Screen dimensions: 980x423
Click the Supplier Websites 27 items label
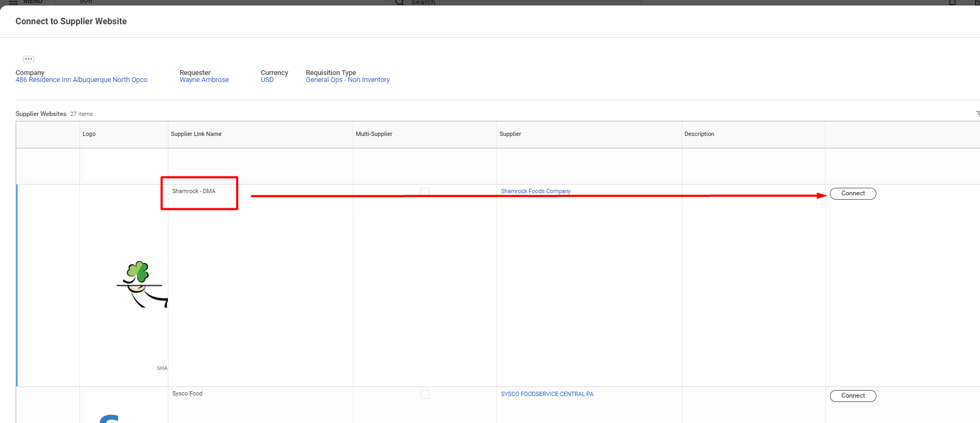pos(54,114)
